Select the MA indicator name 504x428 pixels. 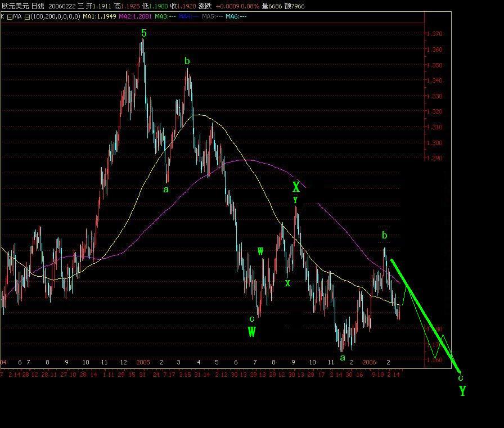[x=17, y=17]
